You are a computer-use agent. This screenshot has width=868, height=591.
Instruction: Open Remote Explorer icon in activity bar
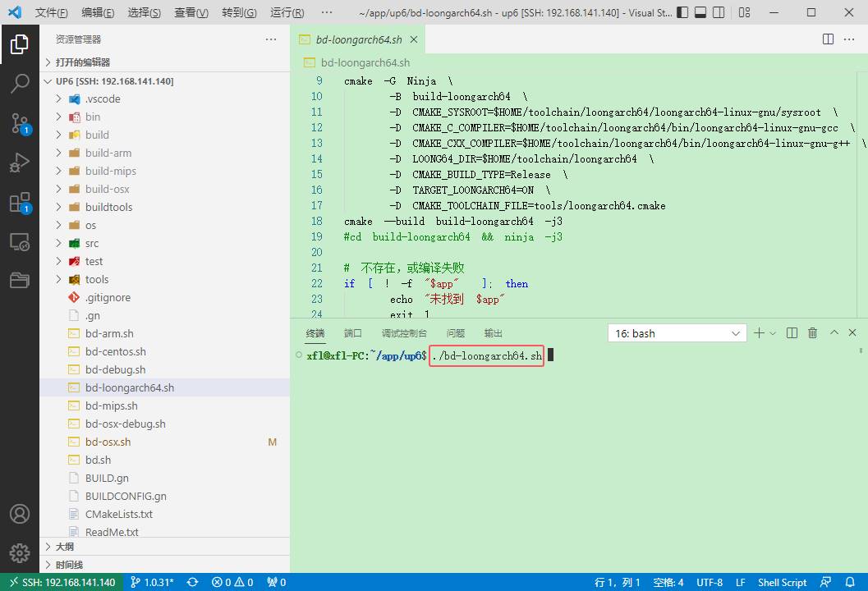tap(20, 242)
